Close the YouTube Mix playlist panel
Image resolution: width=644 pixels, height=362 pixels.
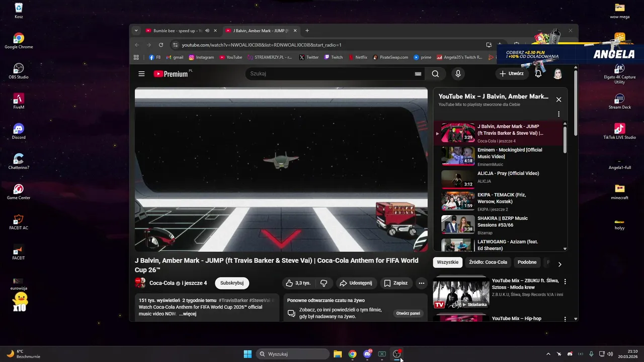(x=558, y=100)
